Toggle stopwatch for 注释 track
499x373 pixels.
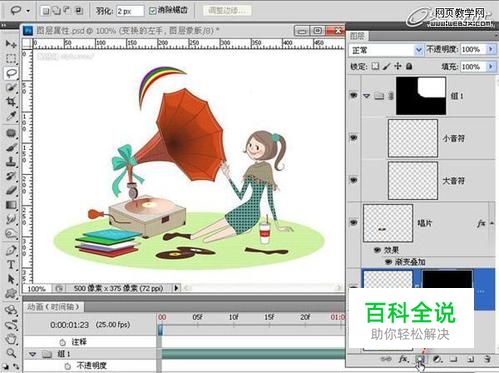62,342
